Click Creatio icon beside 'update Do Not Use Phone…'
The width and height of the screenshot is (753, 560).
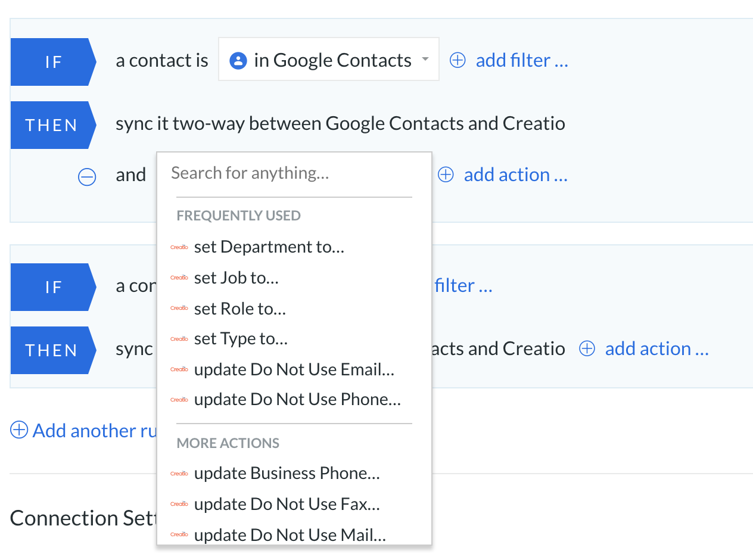[x=179, y=400]
